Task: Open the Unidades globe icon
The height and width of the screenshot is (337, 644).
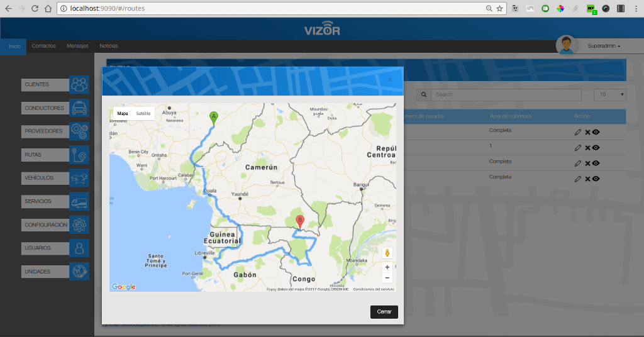Action: coord(79,272)
